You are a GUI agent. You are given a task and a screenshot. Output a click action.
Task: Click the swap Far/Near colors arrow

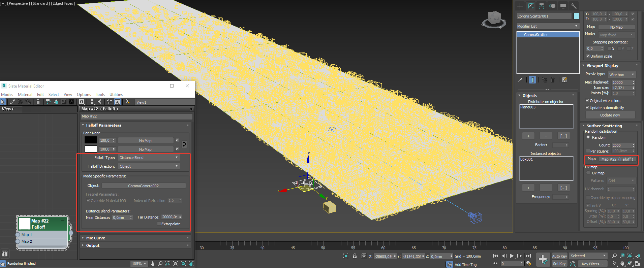(x=184, y=144)
